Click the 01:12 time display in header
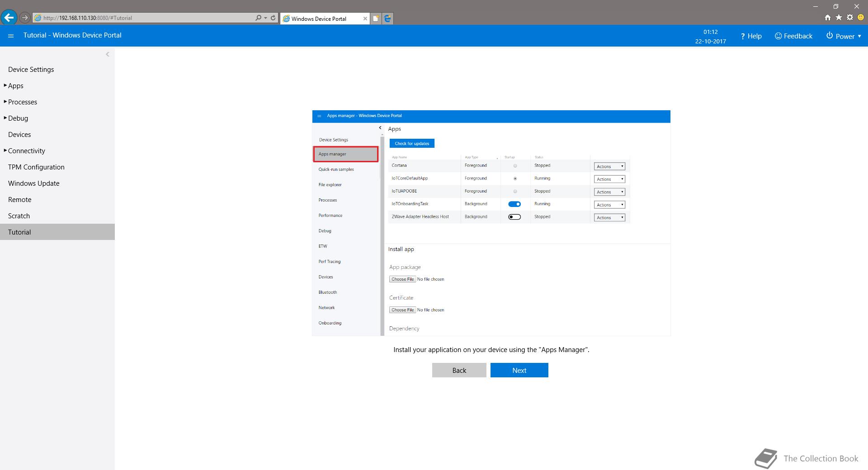868x470 pixels. 710,32
